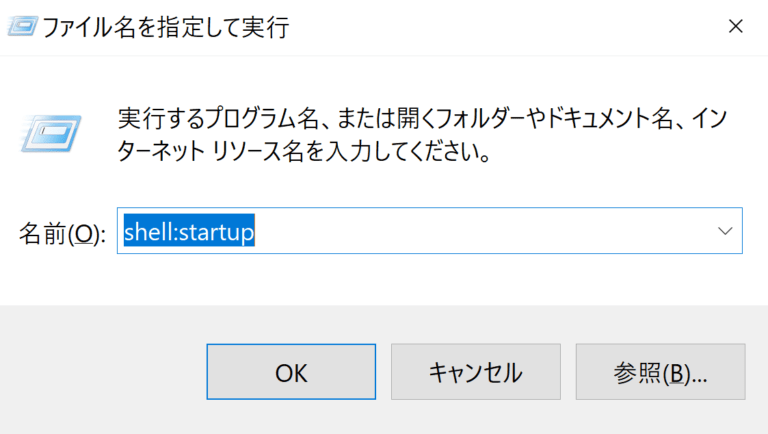The width and height of the screenshot is (768, 434).
Task: Open the 参照(B)... browse button
Action: tap(660, 373)
